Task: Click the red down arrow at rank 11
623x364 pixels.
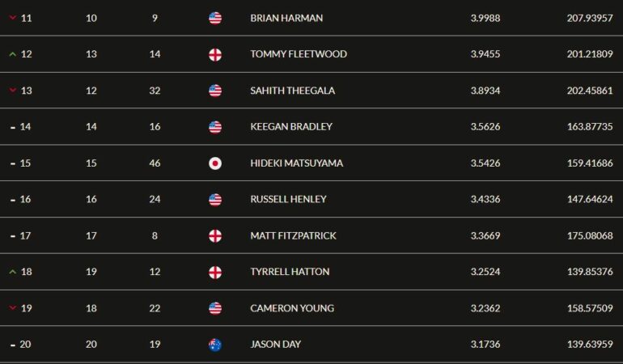Action: (13, 18)
